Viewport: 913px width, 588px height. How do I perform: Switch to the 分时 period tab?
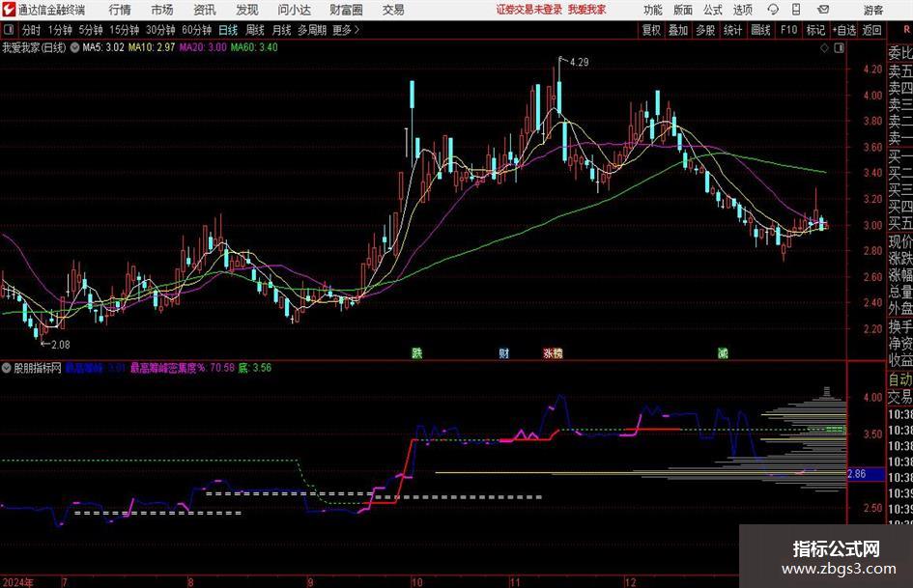point(32,30)
